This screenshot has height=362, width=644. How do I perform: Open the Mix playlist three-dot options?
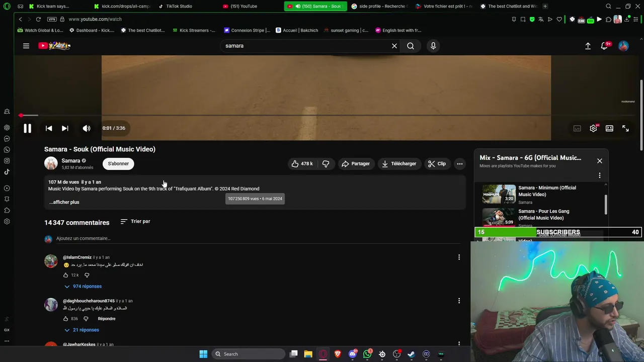599,175
